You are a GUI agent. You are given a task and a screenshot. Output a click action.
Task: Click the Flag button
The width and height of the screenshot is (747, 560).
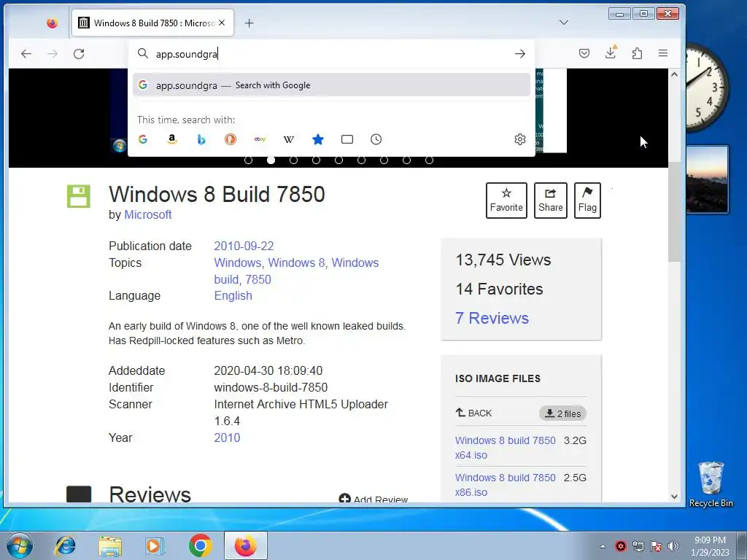(587, 201)
